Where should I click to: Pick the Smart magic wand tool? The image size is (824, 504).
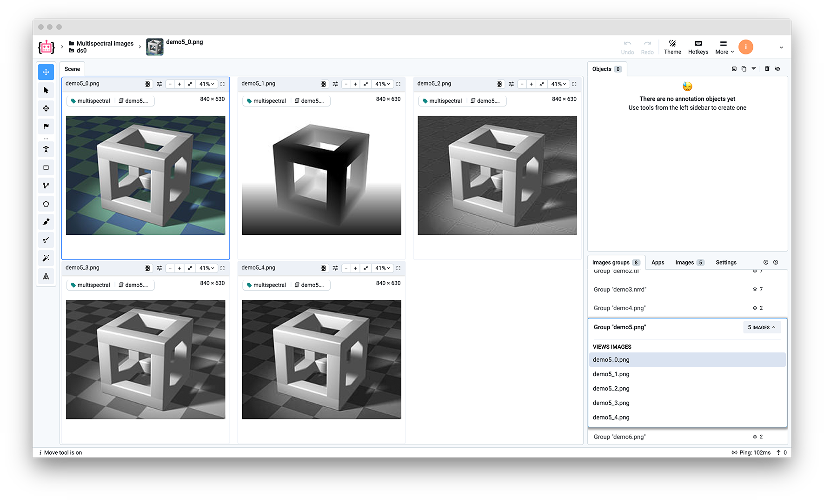(46, 258)
